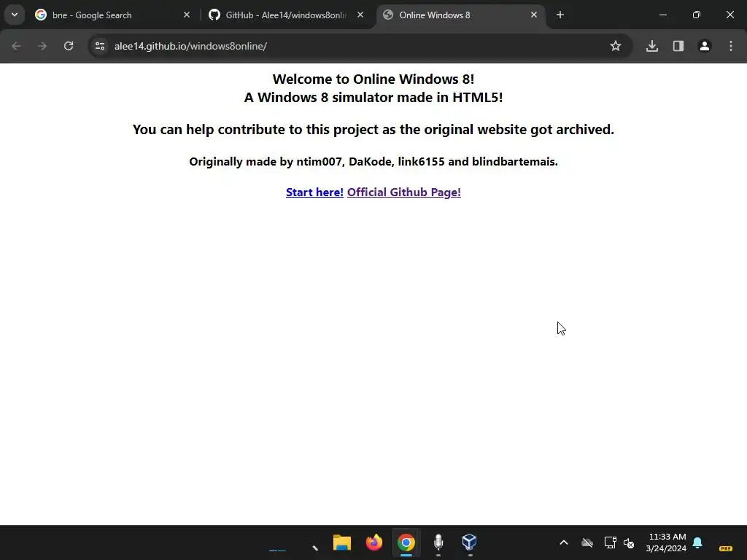The width and height of the screenshot is (747, 560).
Task: Open the microphone app in taskbar
Action: [438, 542]
